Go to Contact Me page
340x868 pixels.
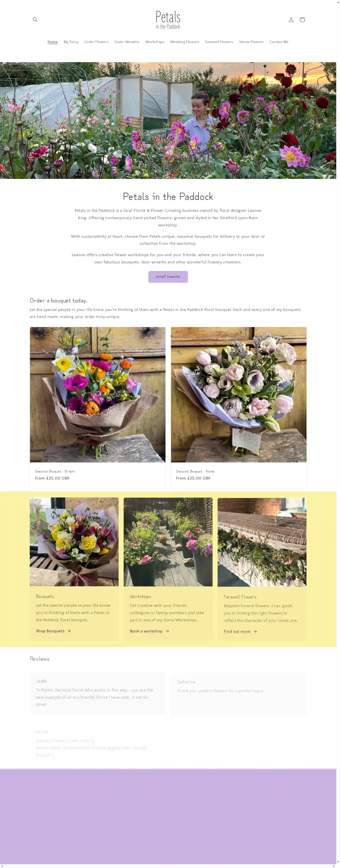(x=279, y=42)
